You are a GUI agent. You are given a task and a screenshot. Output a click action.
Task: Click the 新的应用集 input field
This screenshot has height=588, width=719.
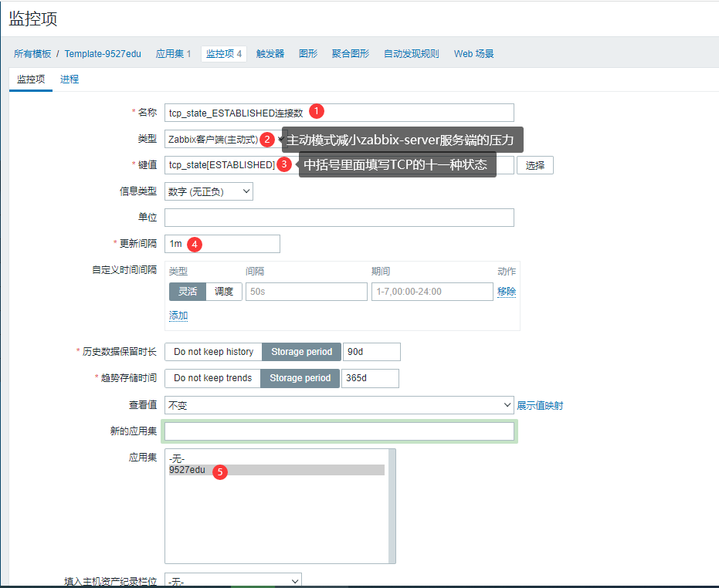pos(339,431)
